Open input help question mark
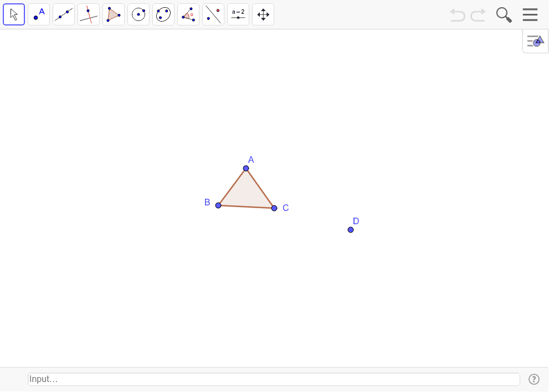The height and width of the screenshot is (392, 549). point(534,379)
